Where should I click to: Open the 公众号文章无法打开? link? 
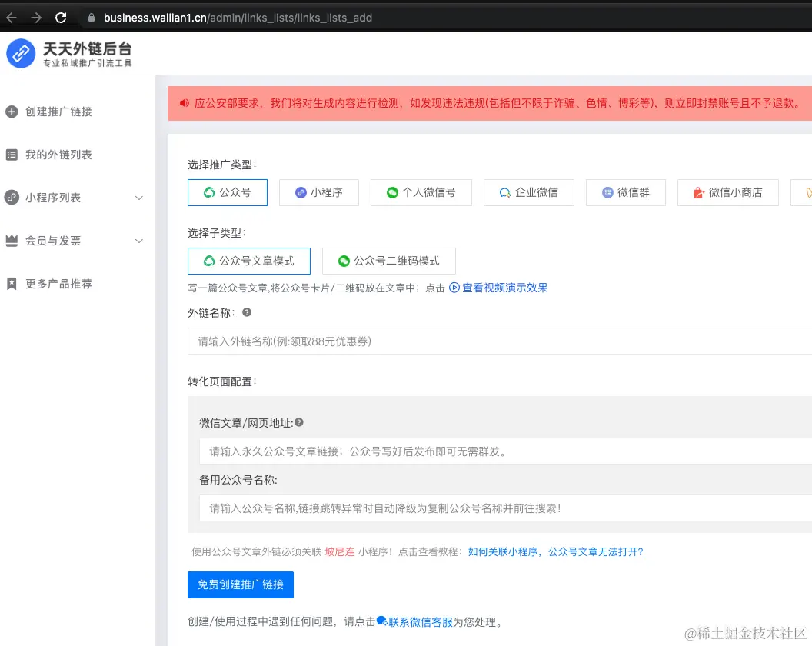(595, 551)
